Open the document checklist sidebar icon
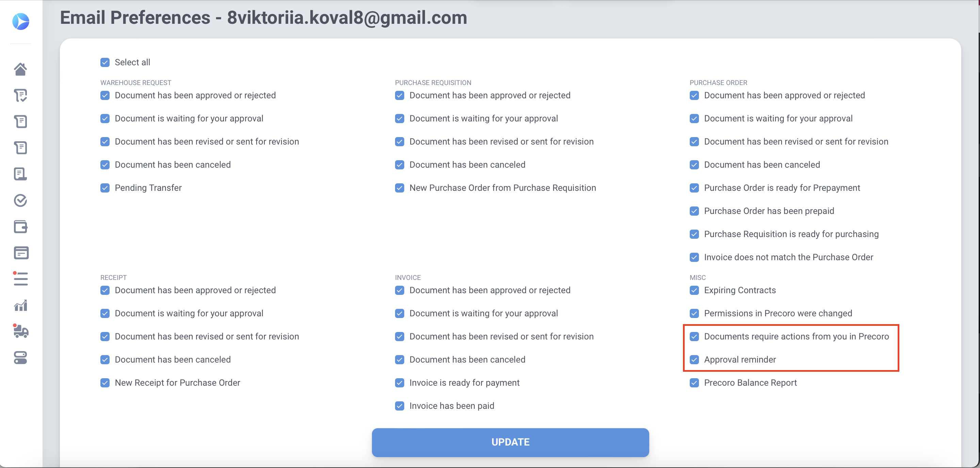The image size is (980, 468). pos(20,96)
